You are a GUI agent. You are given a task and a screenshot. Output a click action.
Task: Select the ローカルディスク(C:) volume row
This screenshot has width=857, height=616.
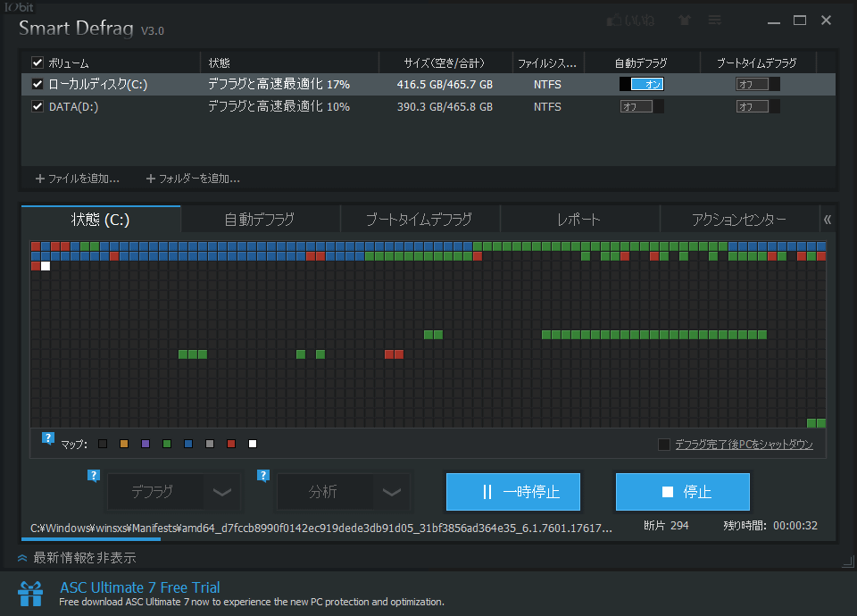428,84
